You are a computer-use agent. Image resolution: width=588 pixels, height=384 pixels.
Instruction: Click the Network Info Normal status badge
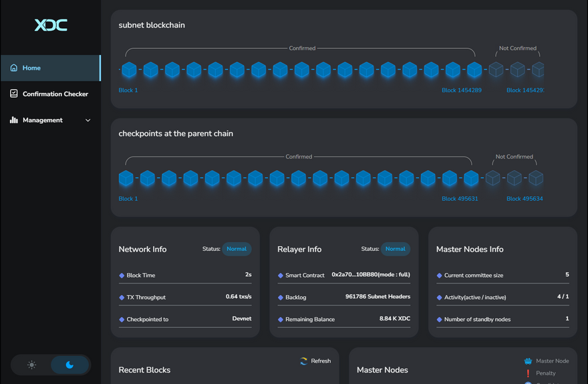point(237,249)
